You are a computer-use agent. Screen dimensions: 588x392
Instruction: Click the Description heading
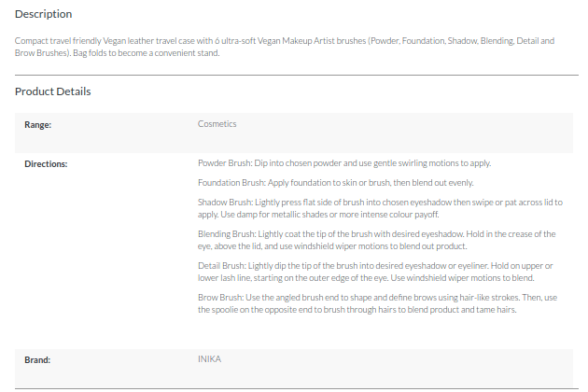(x=44, y=14)
